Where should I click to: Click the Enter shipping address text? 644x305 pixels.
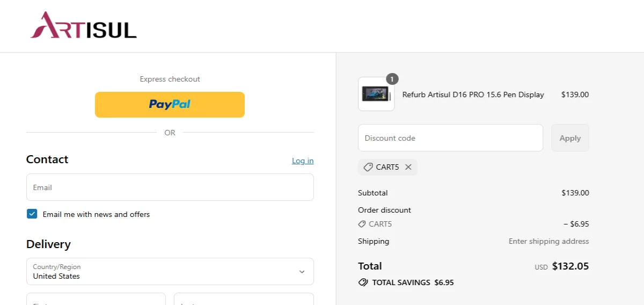(549, 241)
